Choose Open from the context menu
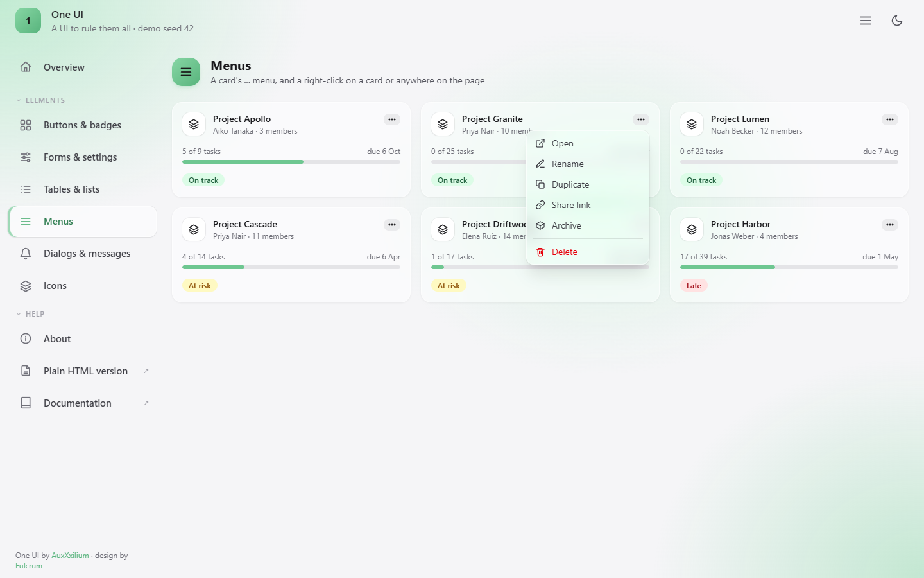Viewport: 924px width, 578px height. (588, 143)
